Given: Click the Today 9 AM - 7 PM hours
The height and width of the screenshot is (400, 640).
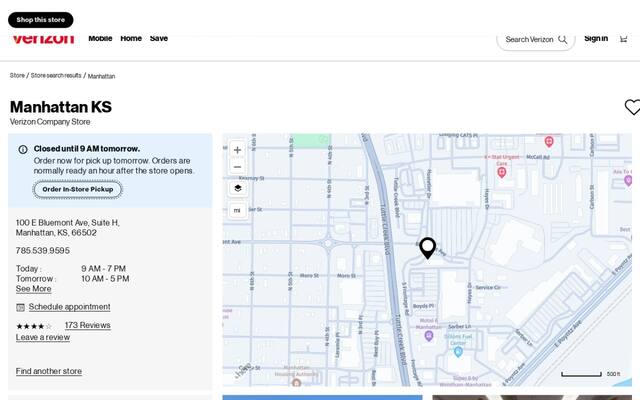Looking at the screenshot, I should click(x=71, y=269).
